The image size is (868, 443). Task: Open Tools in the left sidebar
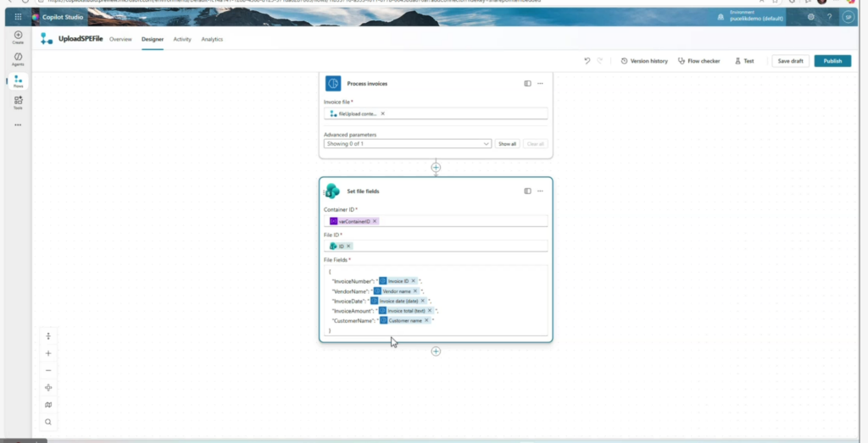coord(18,102)
